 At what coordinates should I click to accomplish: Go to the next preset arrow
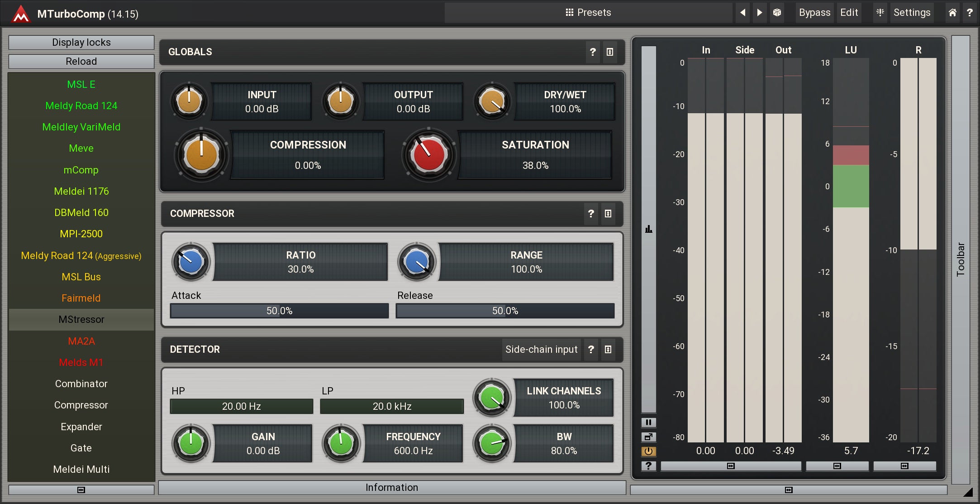(760, 13)
